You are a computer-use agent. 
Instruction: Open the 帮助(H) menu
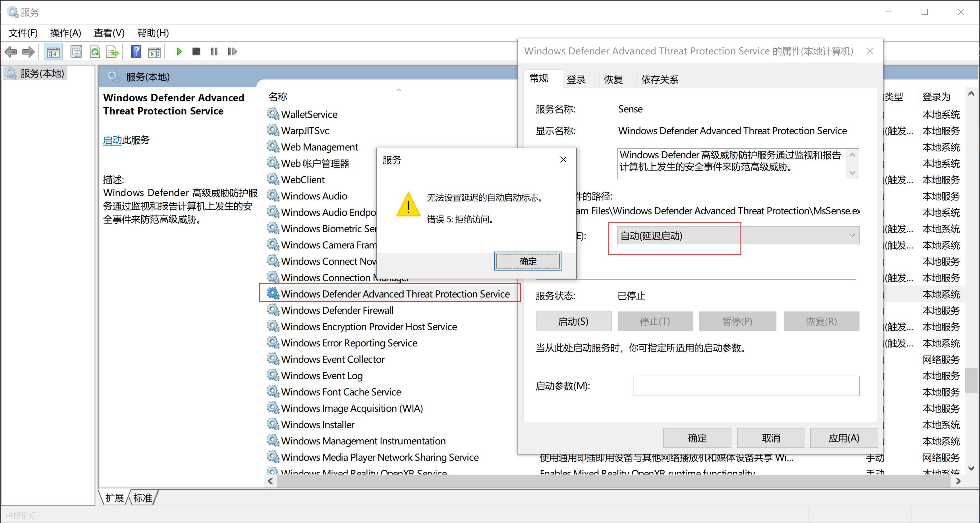coord(153,33)
